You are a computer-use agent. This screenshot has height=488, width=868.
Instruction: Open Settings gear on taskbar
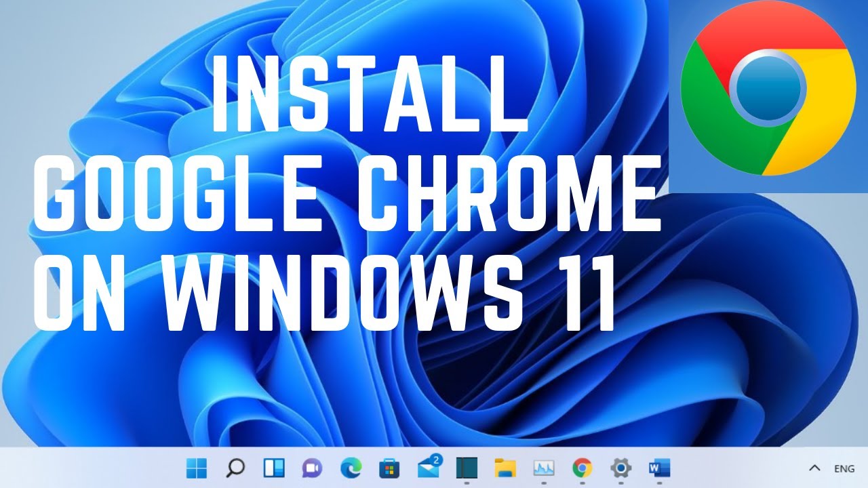(620, 468)
